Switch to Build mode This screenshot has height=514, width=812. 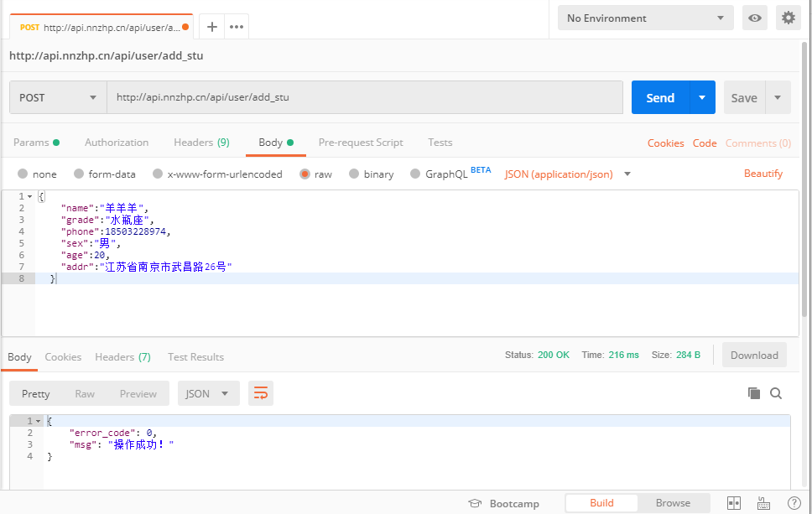601,502
